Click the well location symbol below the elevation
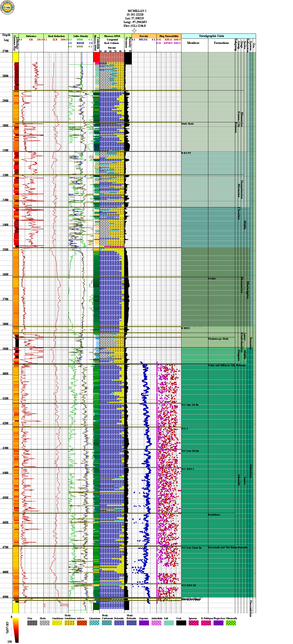 [134, 31]
